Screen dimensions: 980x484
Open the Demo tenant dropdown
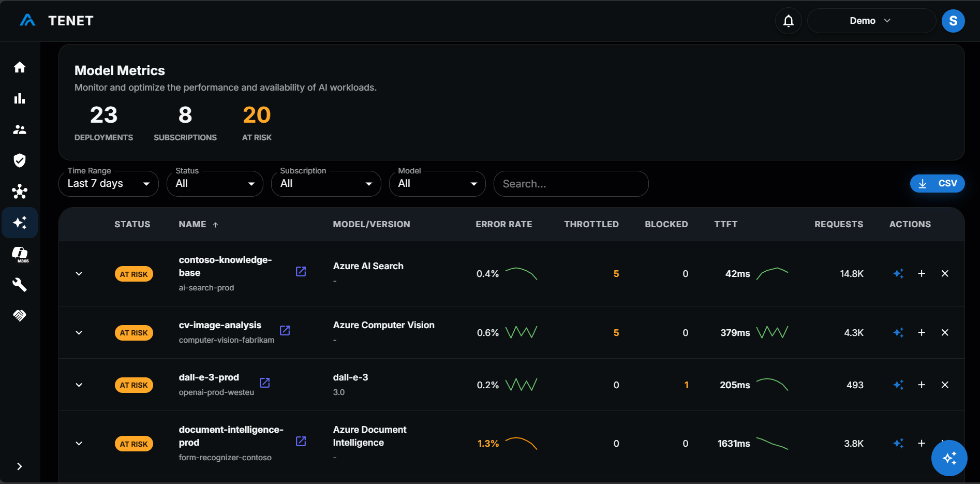point(871,21)
